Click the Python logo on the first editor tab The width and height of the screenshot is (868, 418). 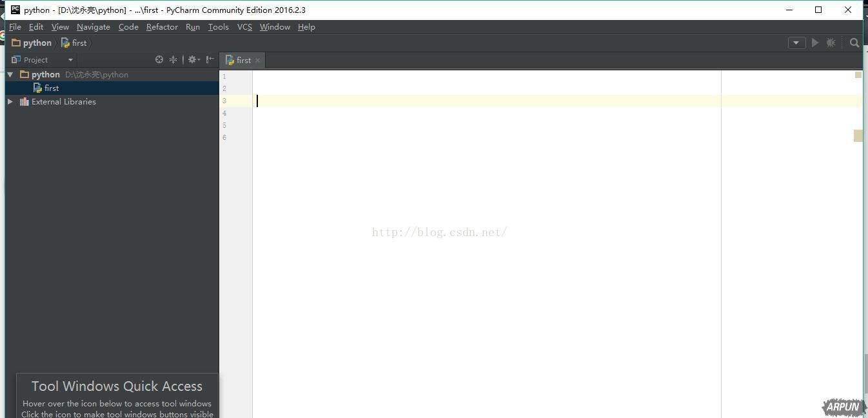(230, 59)
